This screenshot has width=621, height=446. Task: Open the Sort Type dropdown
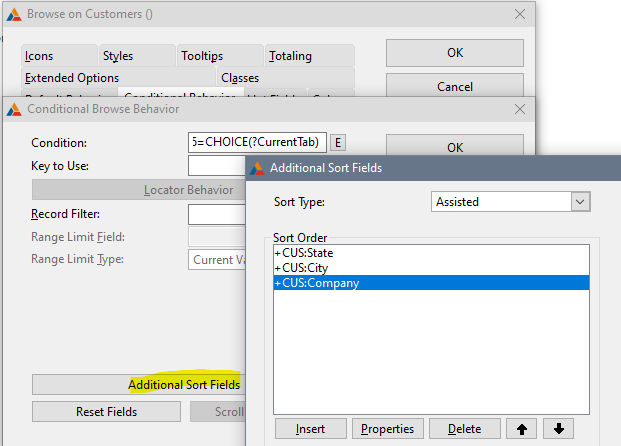pos(578,201)
